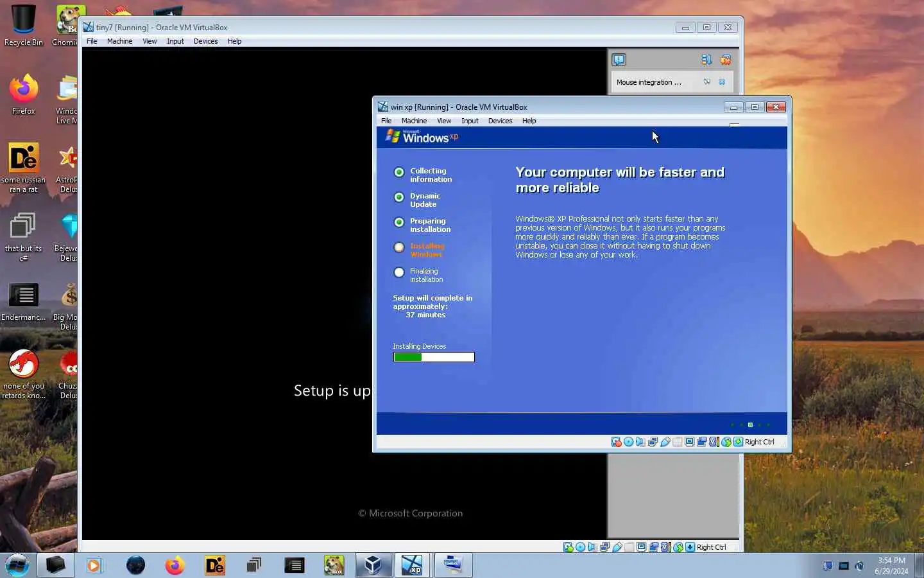Click the Mouse integration notification text

(x=648, y=82)
